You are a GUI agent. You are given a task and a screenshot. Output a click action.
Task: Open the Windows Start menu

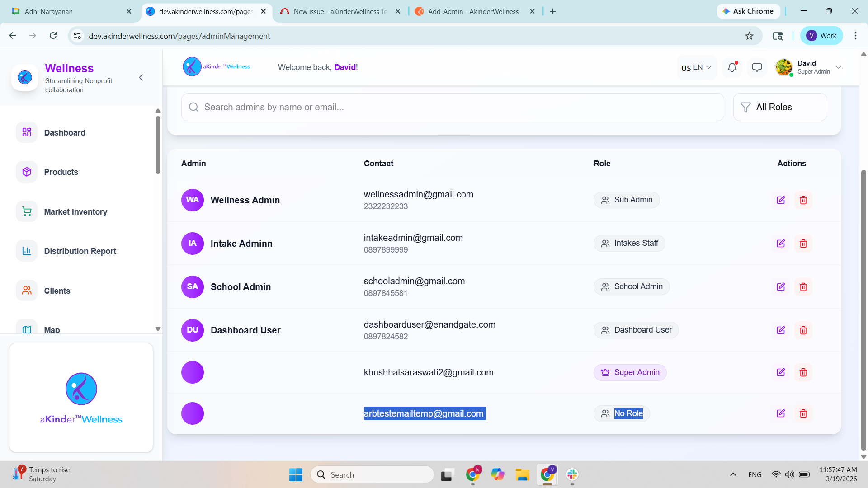coord(296,474)
